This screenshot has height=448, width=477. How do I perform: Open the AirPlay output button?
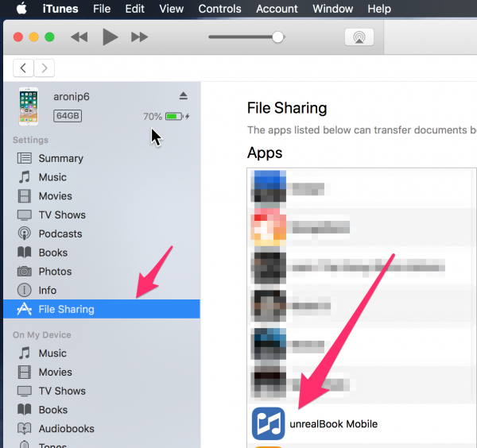tap(359, 37)
